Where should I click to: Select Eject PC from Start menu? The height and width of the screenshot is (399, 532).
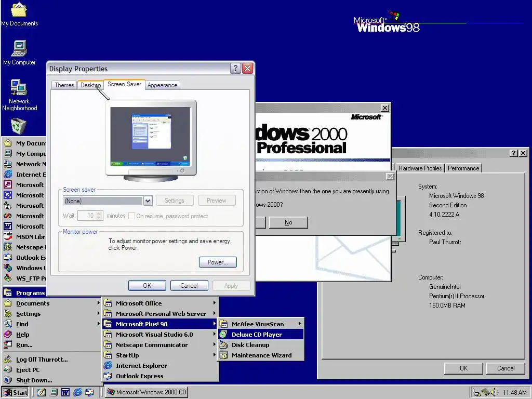52,370
